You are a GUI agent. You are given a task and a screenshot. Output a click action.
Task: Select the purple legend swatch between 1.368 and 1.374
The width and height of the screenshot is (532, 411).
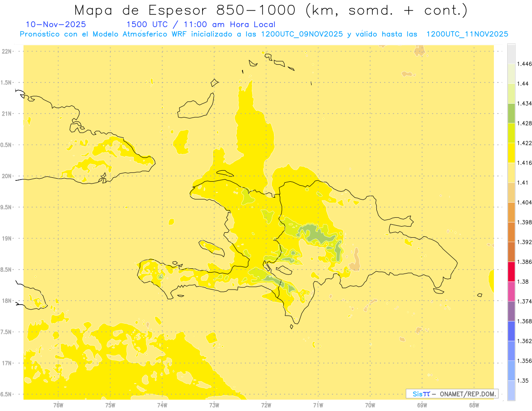point(511,311)
